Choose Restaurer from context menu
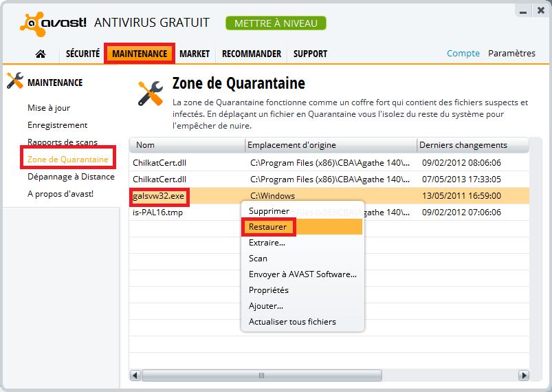Screen dimensions: 552x392 (302, 227)
